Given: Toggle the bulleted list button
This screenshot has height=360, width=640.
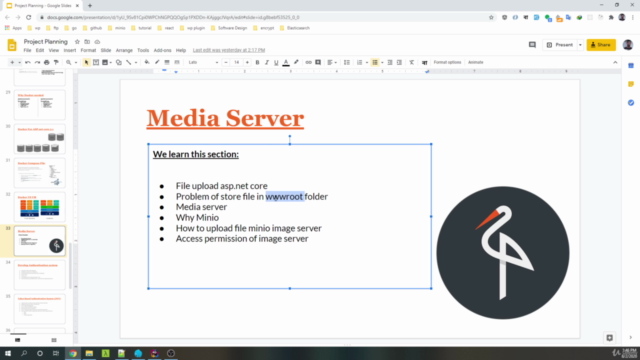Looking at the screenshot, I should point(375,62).
